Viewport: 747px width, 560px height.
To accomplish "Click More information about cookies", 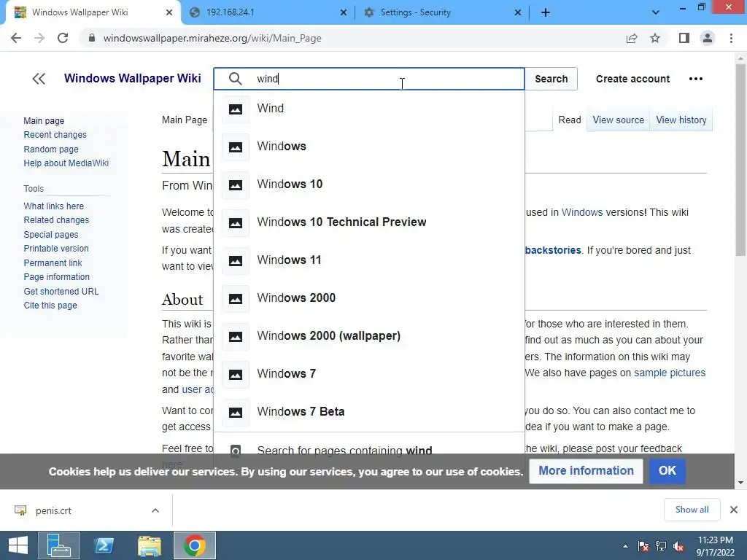I will [586, 471].
